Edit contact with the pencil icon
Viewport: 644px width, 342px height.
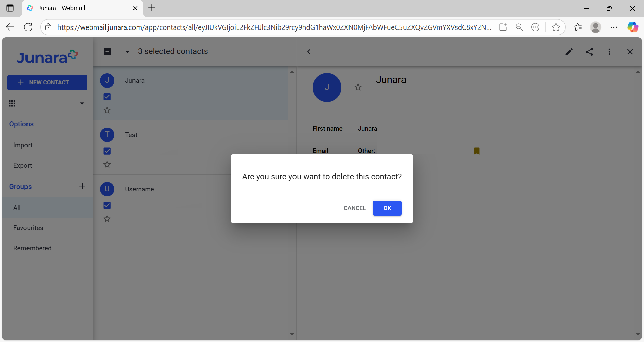569,52
